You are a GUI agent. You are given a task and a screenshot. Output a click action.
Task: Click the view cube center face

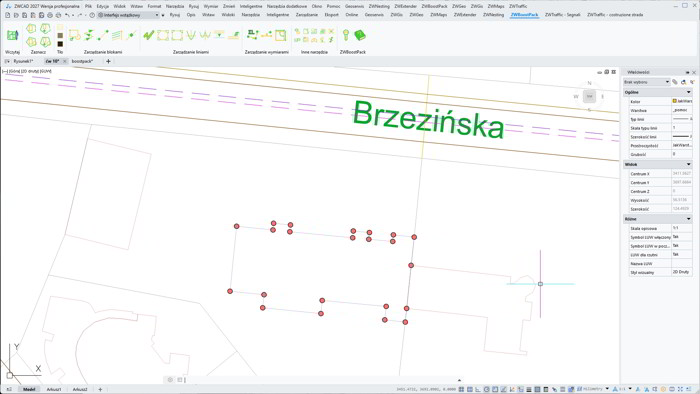589,96
